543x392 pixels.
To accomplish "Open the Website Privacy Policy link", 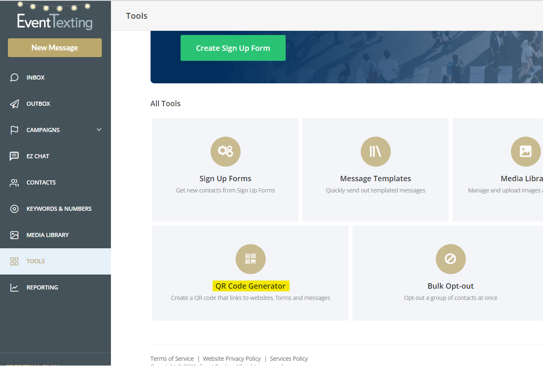I will point(232,359).
